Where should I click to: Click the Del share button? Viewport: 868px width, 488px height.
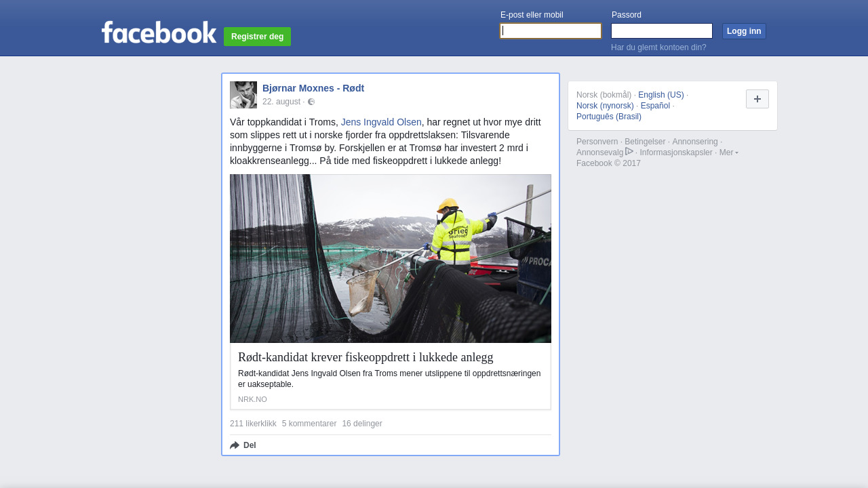(243, 445)
